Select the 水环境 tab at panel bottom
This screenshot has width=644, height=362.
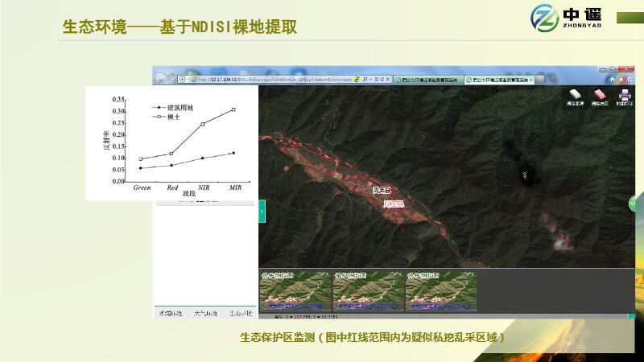[x=170, y=312]
